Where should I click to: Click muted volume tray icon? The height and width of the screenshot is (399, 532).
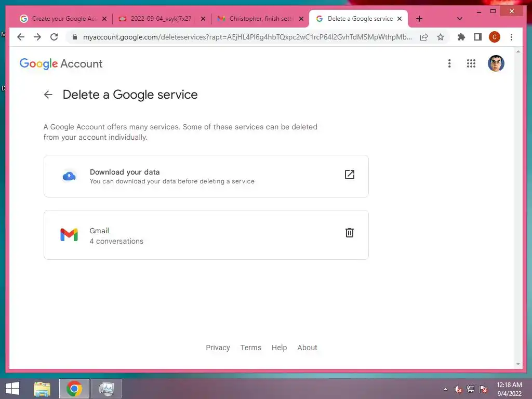click(x=458, y=389)
